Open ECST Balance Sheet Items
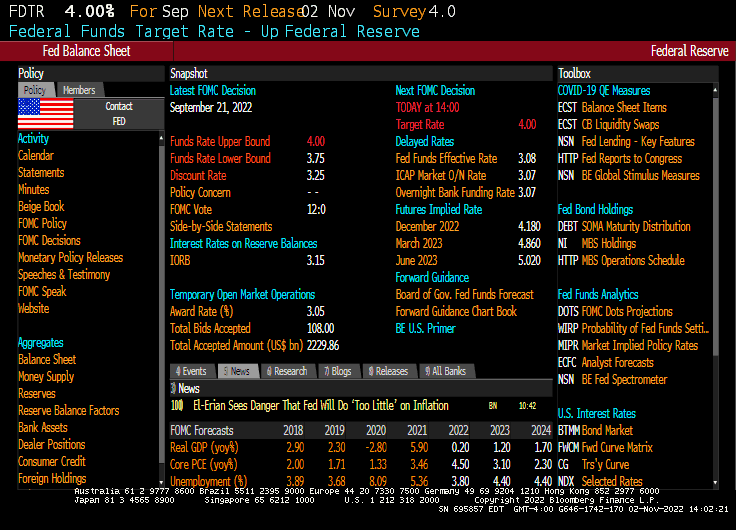736x530 pixels. (612, 107)
